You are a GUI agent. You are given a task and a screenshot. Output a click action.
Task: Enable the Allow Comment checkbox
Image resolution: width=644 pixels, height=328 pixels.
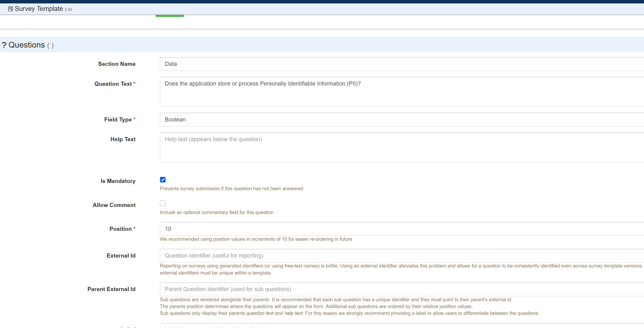pos(162,203)
